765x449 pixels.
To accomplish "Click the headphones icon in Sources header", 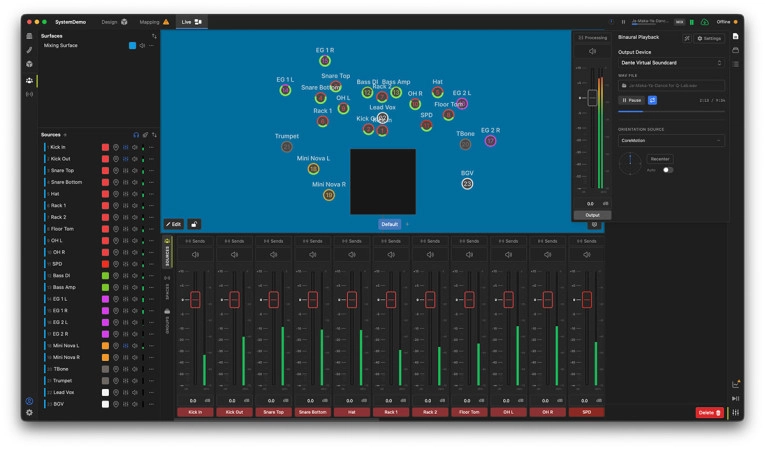I will (136, 135).
